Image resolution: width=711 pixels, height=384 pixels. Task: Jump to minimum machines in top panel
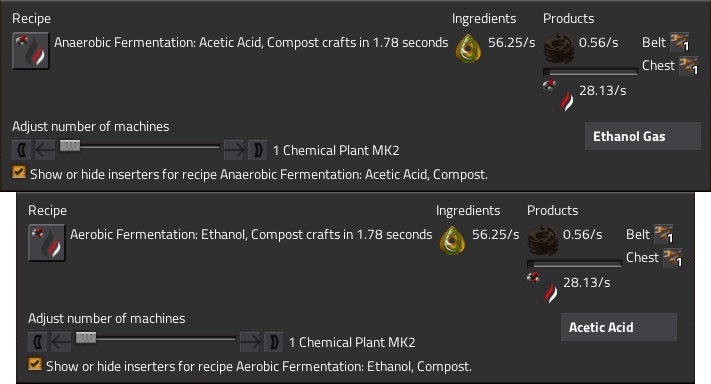(22, 150)
